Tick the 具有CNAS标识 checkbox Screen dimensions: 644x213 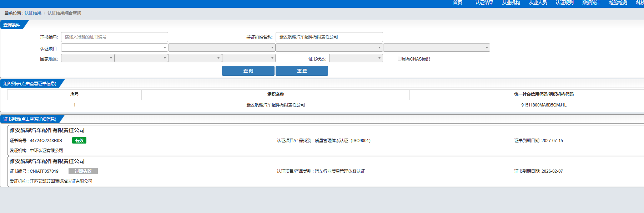coord(399,59)
